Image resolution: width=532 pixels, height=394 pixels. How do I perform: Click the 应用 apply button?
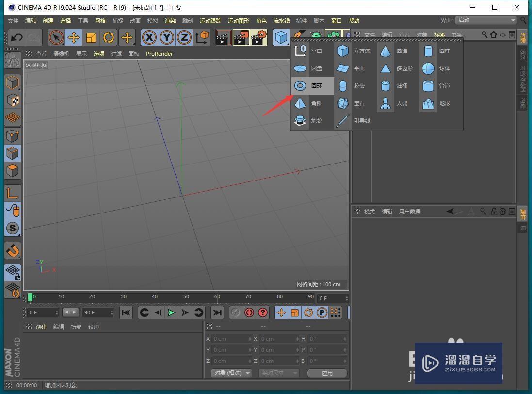pyautogui.click(x=327, y=373)
